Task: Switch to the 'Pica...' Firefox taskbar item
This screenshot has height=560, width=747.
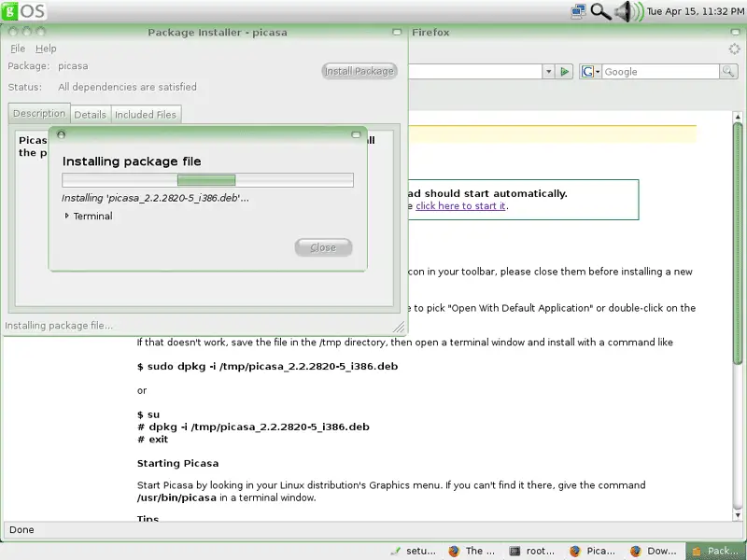Action: click(x=592, y=551)
